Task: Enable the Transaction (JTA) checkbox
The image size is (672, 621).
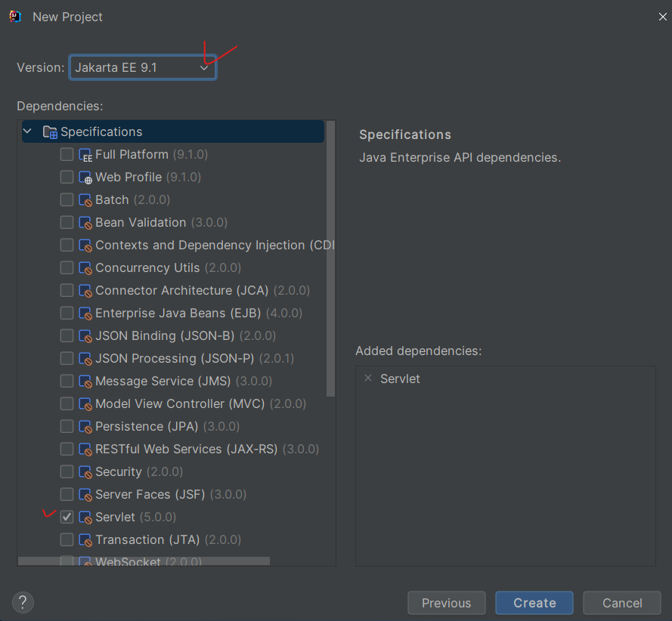Action: point(67,539)
